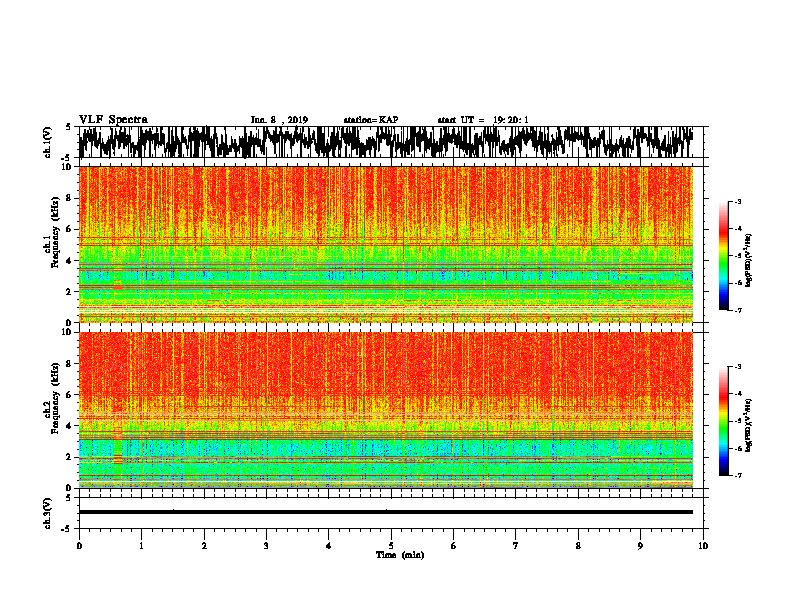Click the "-7" label on ch.2 color bar
The width and height of the screenshot is (792, 612).
click(x=737, y=475)
